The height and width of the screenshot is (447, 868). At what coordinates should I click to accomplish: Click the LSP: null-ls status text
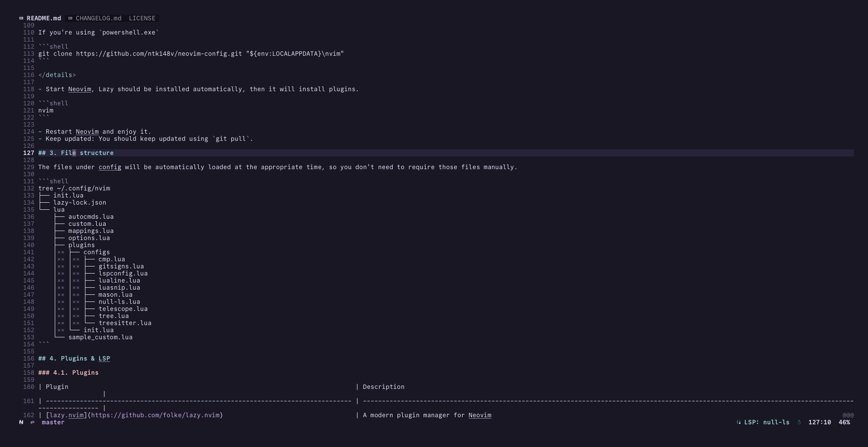767,422
